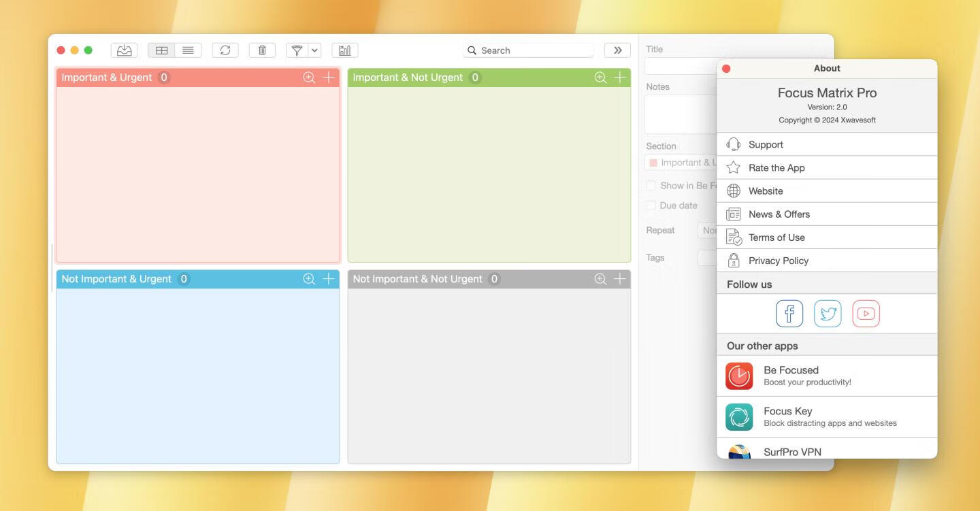Image resolution: width=980 pixels, height=511 pixels.
Task: Click the count badge on Important & Urgent
Action: tap(164, 78)
